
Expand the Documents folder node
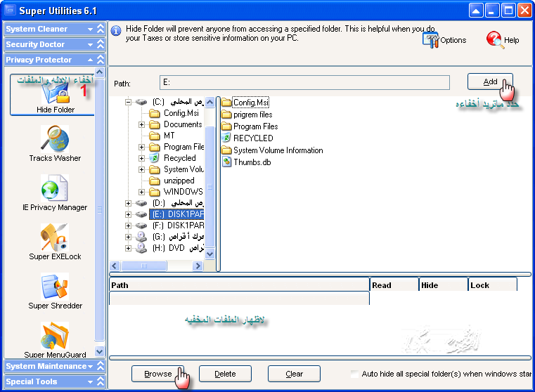tap(141, 124)
